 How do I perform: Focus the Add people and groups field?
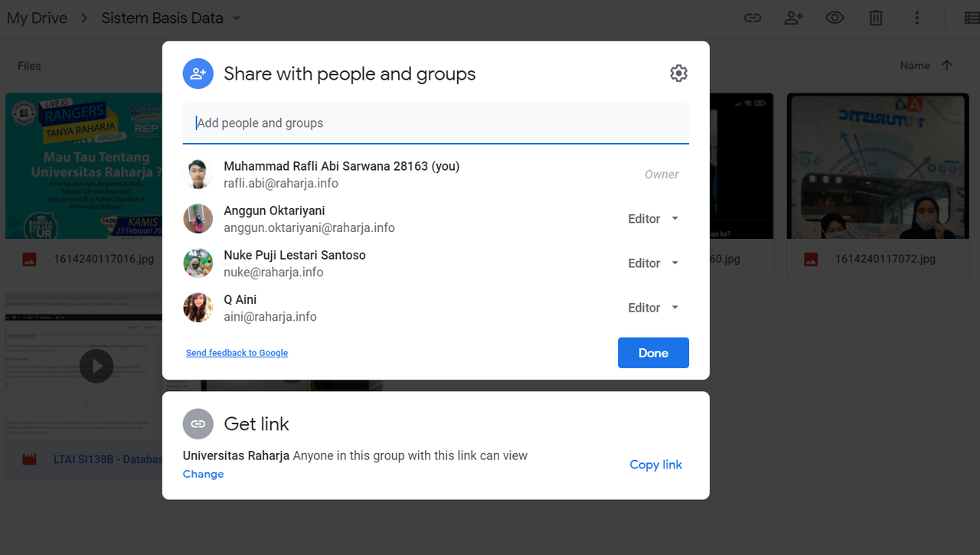coord(436,123)
